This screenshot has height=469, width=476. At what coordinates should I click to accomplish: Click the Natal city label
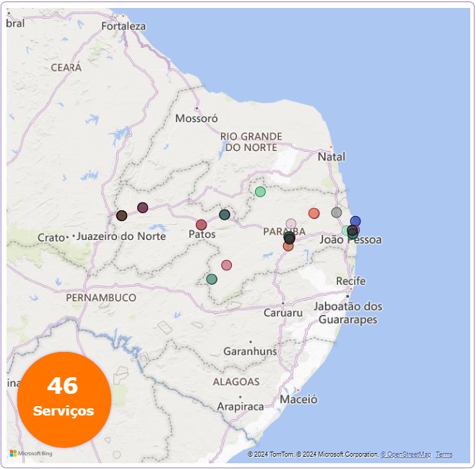pos(332,157)
